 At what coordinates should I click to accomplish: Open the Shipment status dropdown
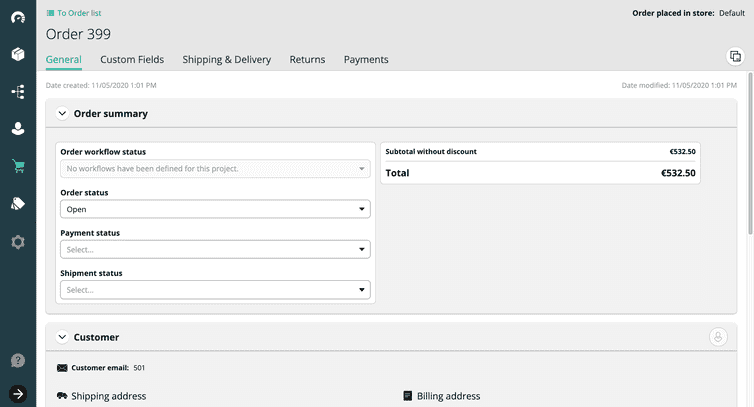(215, 290)
